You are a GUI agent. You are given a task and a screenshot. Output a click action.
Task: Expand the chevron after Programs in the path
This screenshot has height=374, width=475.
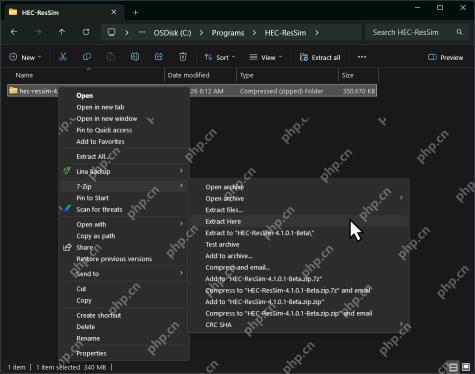pos(254,33)
